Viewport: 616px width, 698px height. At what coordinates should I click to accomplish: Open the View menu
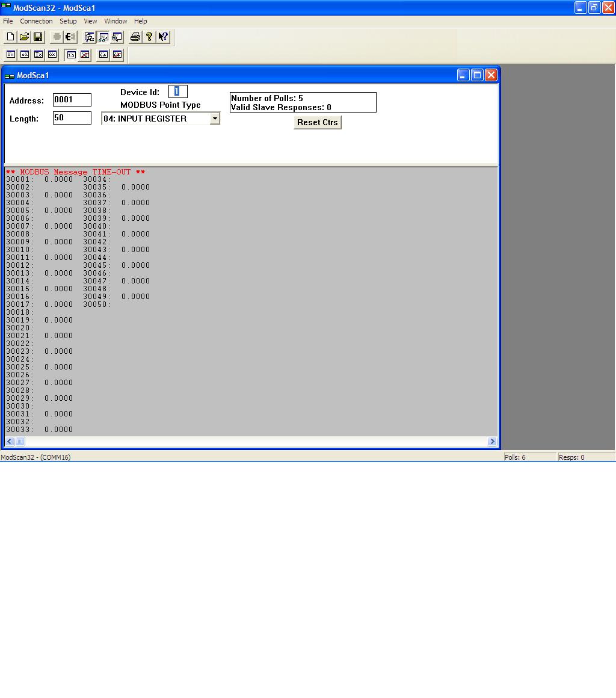coord(90,21)
